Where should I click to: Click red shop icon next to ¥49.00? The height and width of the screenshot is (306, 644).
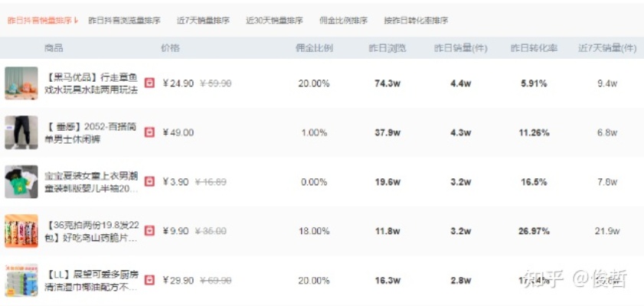[x=150, y=132]
